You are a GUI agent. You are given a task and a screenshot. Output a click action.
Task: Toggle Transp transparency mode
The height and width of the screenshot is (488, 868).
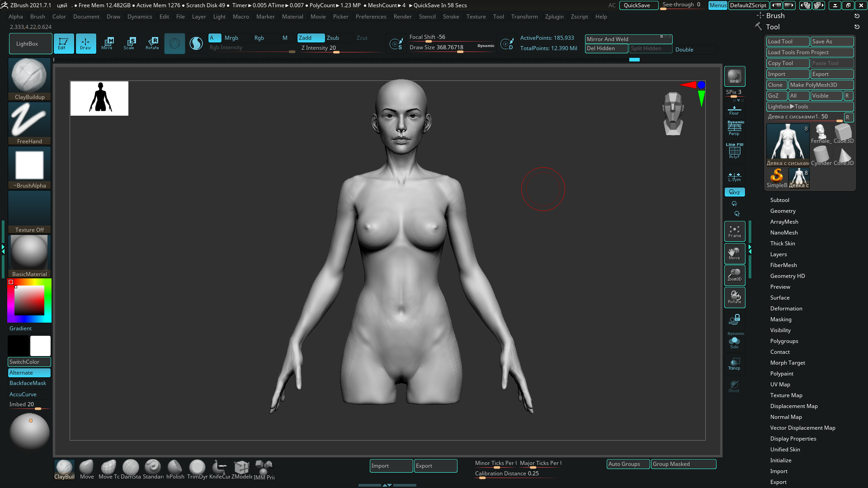tap(734, 363)
